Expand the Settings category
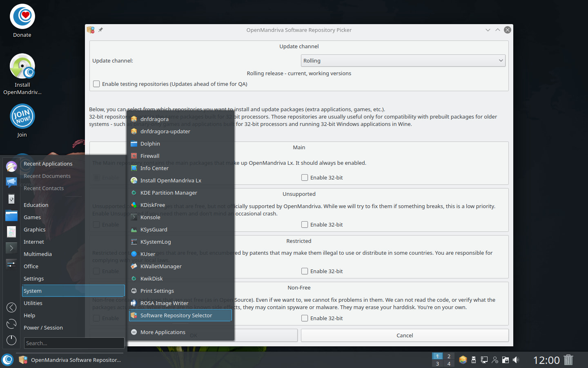Viewport: 588px width, 368px height. pyautogui.click(x=73, y=278)
